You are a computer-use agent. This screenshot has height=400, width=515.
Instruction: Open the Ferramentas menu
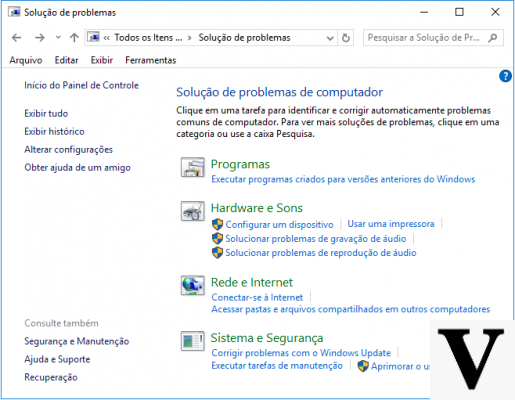pos(150,60)
